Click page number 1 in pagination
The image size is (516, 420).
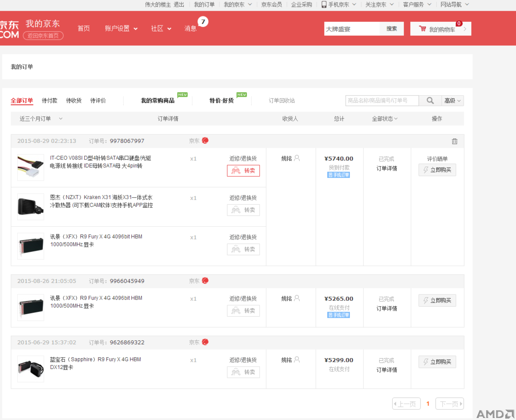pos(428,404)
